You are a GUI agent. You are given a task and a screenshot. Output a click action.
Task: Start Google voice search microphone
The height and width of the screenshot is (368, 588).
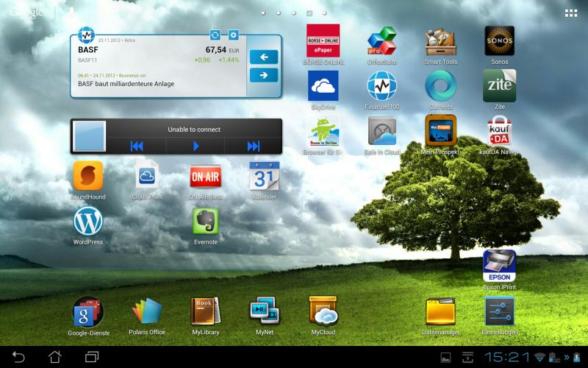71,13
